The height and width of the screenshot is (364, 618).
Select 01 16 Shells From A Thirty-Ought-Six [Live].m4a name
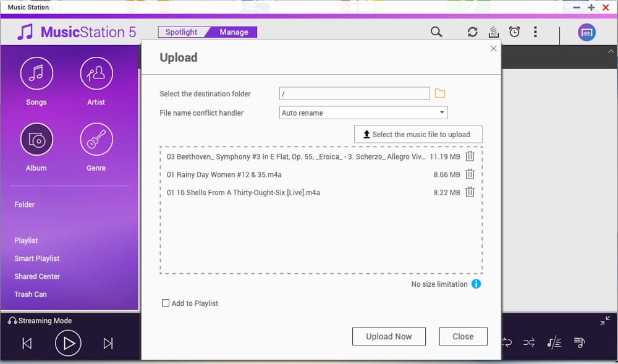(x=243, y=193)
